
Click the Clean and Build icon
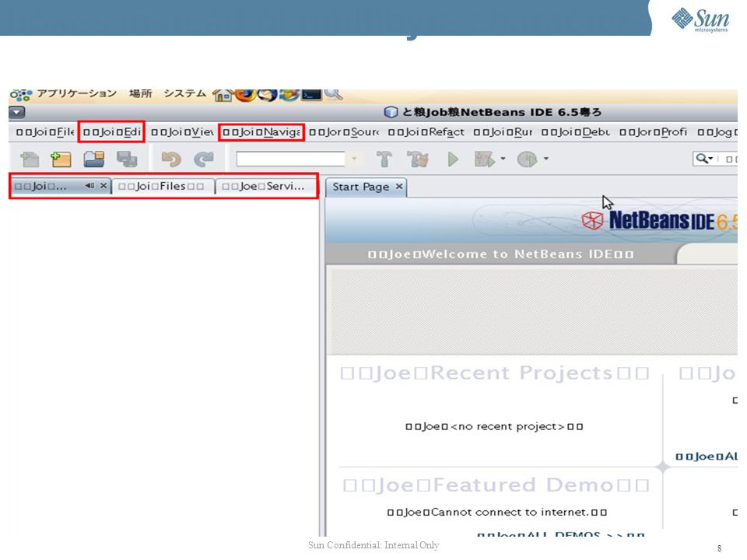(418, 159)
